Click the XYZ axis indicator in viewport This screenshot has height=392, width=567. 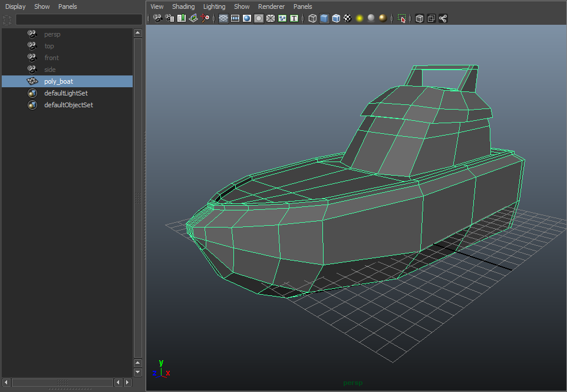(x=161, y=369)
